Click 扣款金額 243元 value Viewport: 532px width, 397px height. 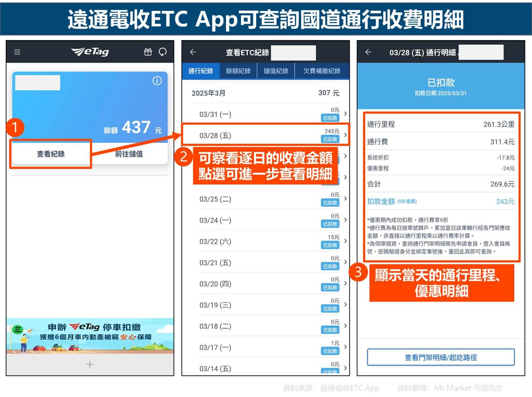coord(505,202)
